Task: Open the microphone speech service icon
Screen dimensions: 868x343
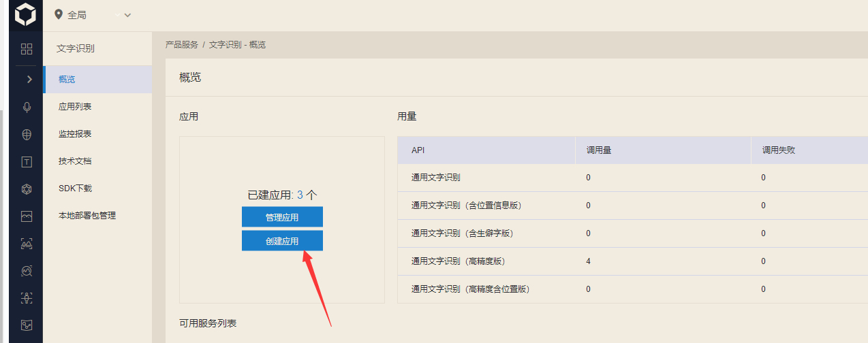Action: tap(27, 107)
